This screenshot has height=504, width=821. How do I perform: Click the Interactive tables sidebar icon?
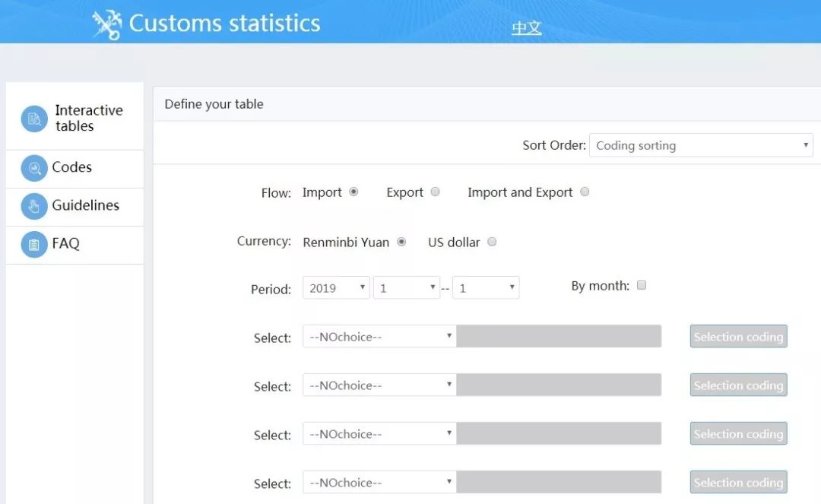(x=34, y=119)
